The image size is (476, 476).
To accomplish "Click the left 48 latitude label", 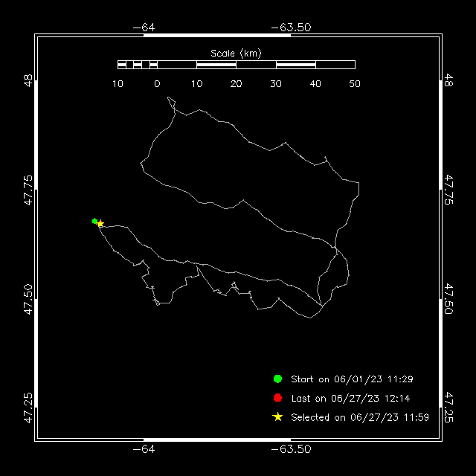I will 28,81.
